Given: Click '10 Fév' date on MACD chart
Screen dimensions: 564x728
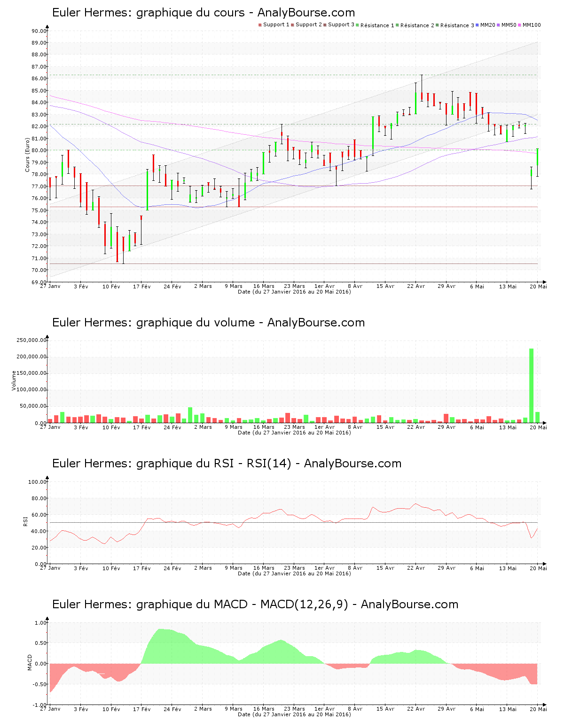Looking at the screenshot, I should coord(111,709).
